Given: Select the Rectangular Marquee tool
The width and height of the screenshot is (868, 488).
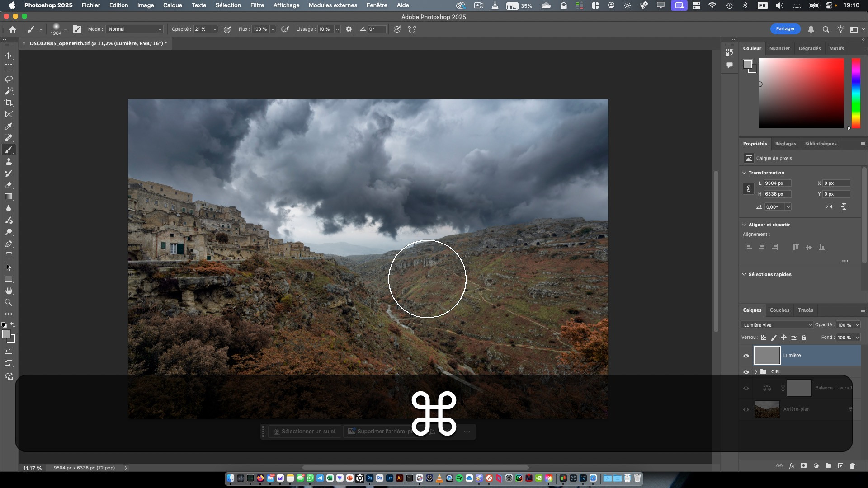Looking at the screenshot, I should [x=9, y=67].
